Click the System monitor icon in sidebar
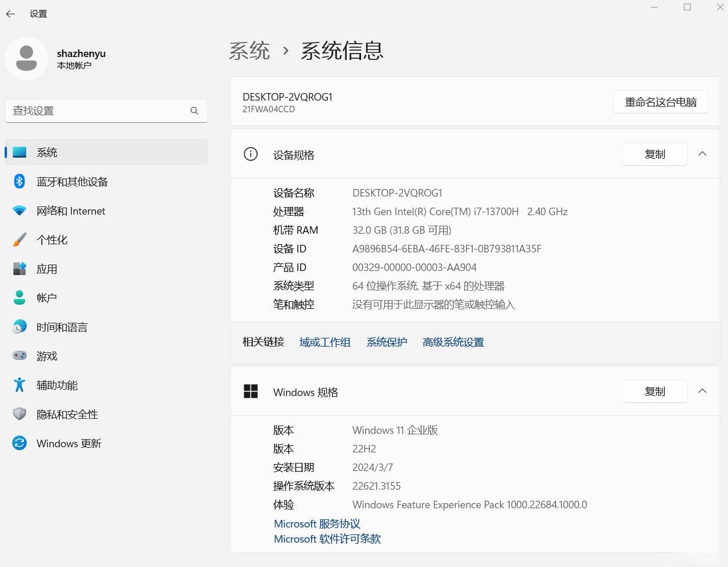Screen dimensions: 728x567 point(19,152)
